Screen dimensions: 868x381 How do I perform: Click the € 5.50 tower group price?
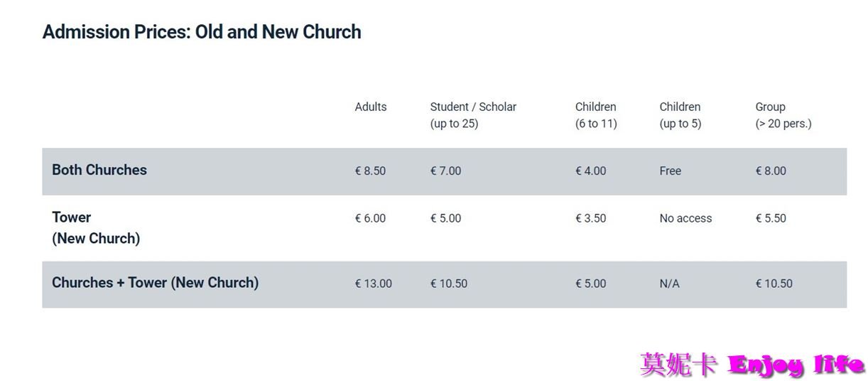click(771, 218)
